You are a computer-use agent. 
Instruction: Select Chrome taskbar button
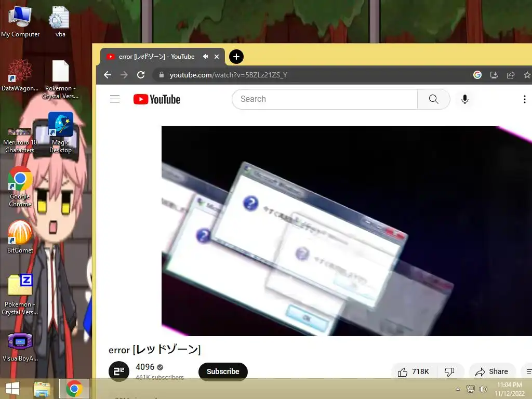(74, 389)
